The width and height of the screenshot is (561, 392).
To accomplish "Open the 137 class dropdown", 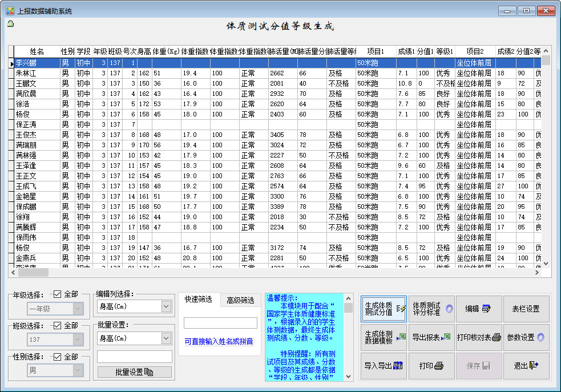I will 78,340.
